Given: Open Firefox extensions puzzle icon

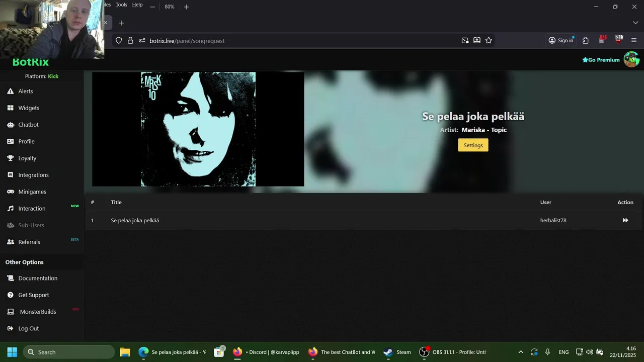Looking at the screenshot, I should 586,40.
